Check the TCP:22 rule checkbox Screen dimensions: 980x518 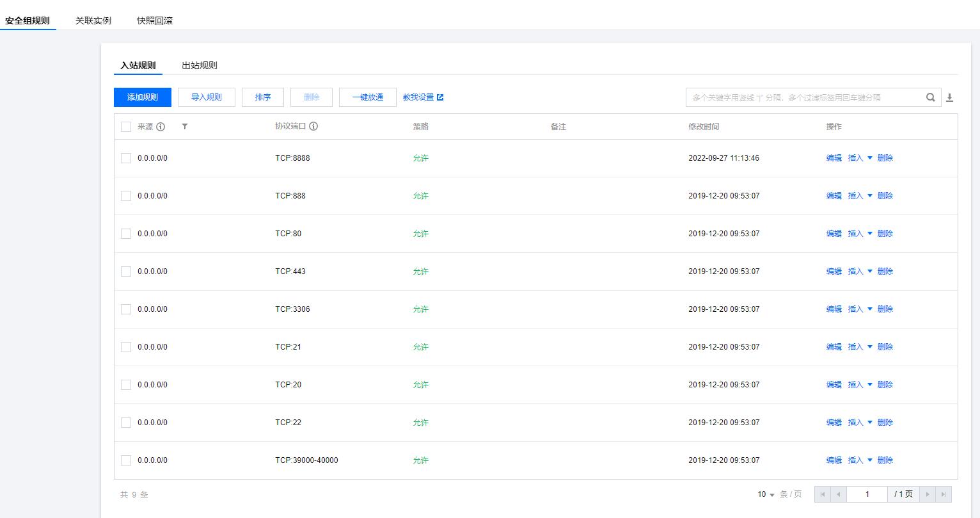[x=126, y=423]
